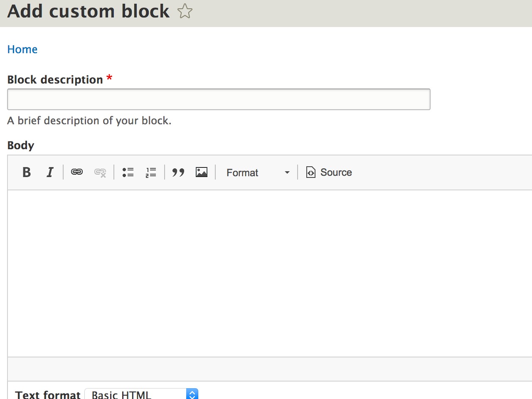532x399 pixels.
Task: Open the image insertion tool
Action: pos(201,172)
